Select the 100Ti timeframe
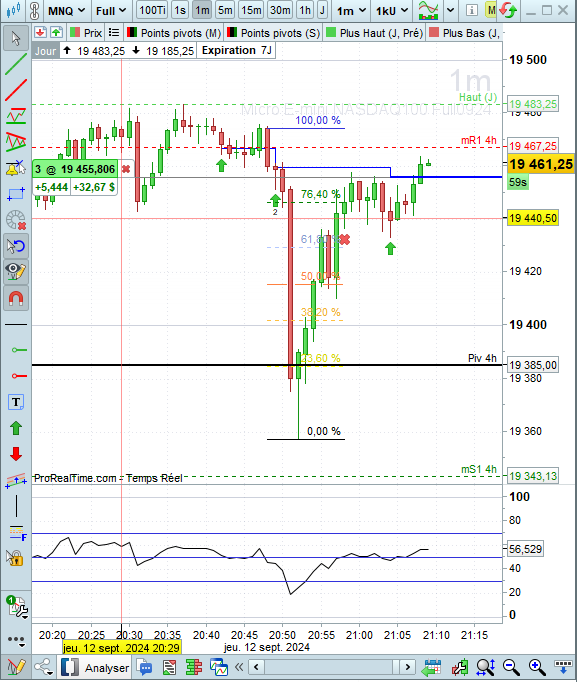Viewport: 577px width, 682px height. point(153,10)
